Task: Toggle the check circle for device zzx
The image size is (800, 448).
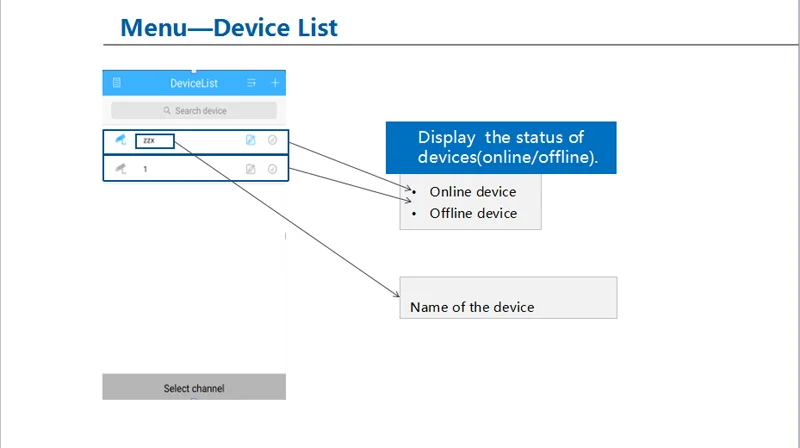Action: 272,140
